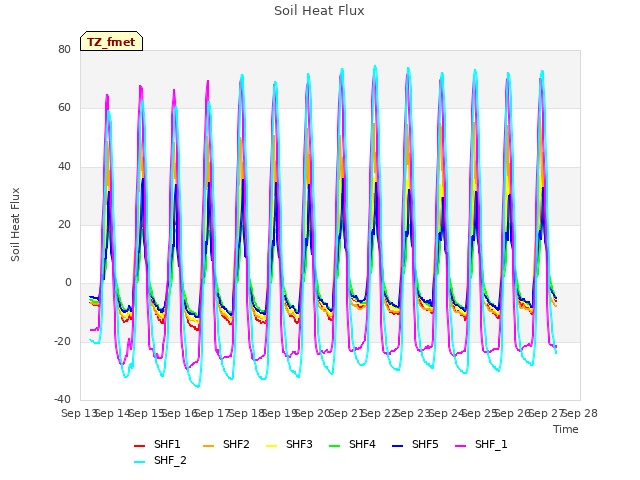
Task: Click the TZ_fmet annotation label
Action: pyautogui.click(x=111, y=42)
